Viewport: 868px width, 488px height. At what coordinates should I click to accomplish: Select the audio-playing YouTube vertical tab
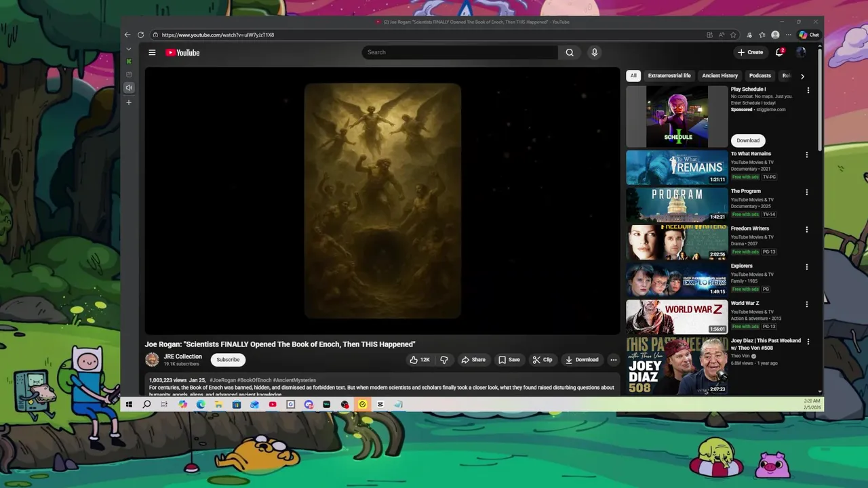coord(129,87)
